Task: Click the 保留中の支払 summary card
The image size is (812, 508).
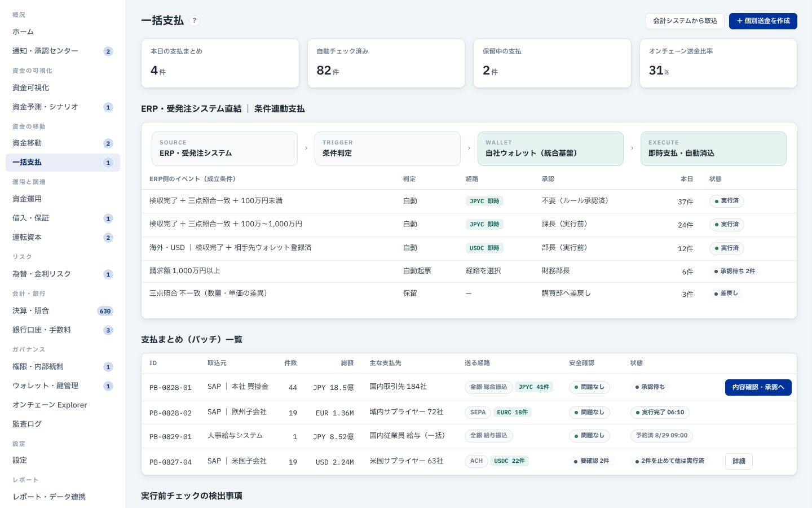Action: 552,63
